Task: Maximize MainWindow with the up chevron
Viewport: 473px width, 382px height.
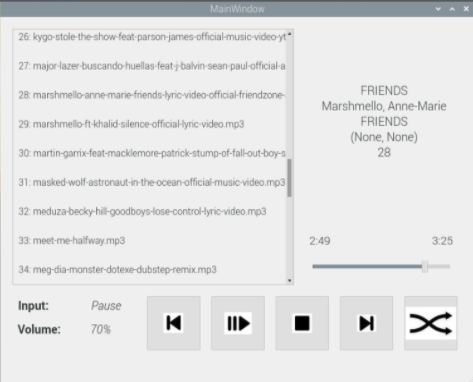Action: (x=452, y=9)
